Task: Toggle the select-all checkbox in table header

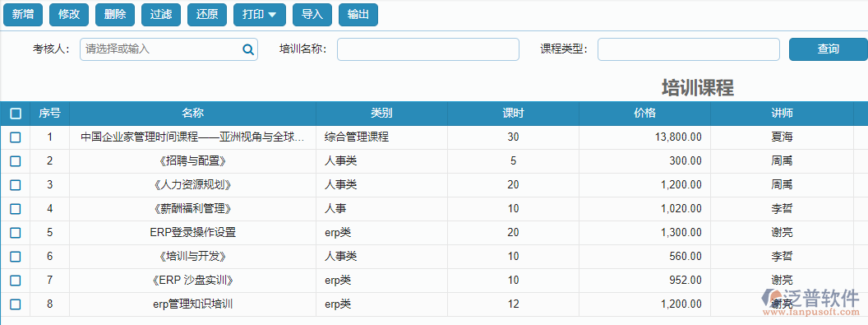Action: click(x=16, y=114)
